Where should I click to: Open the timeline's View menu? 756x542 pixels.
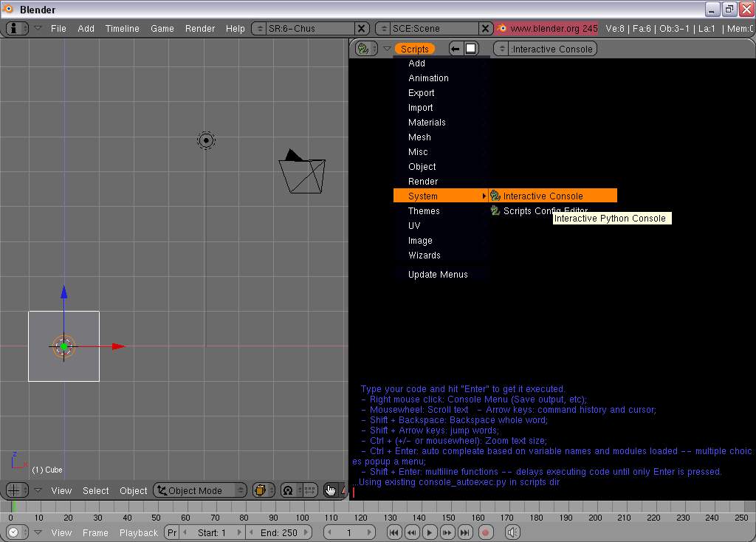point(61,532)
